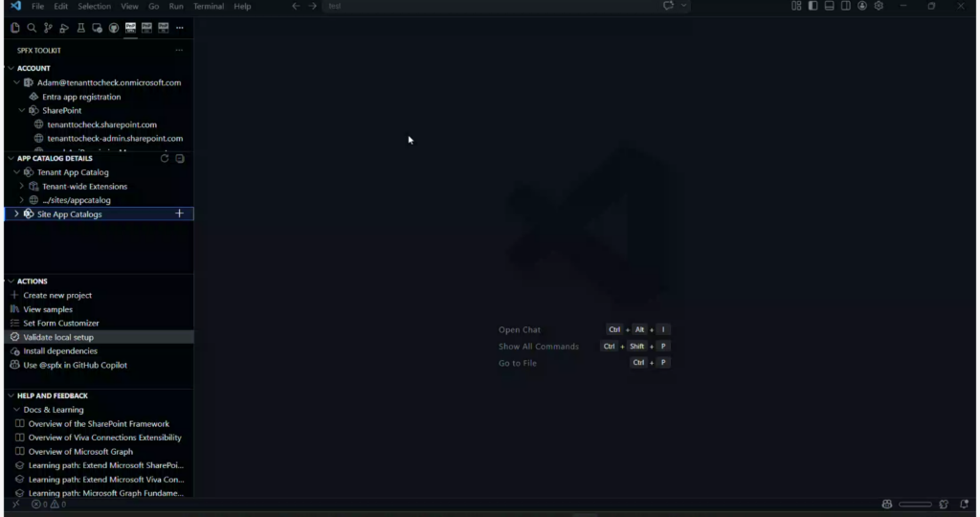Open the Testing flask icon
980x517 pixels.
[x=80, y=28]
